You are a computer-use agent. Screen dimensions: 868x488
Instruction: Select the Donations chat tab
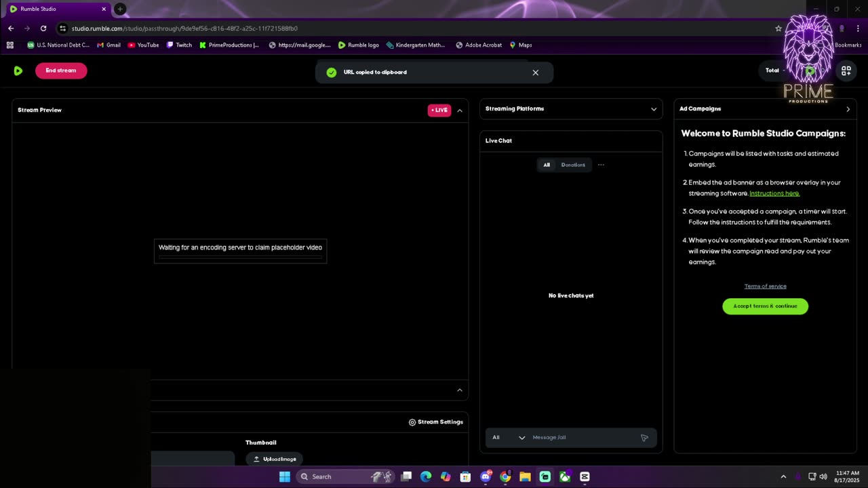tap(573, 165)
